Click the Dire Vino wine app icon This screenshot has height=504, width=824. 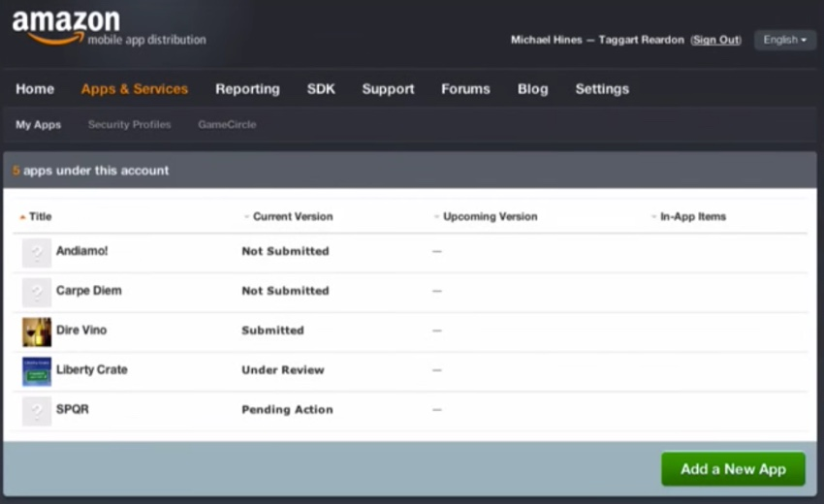[37, 331]
